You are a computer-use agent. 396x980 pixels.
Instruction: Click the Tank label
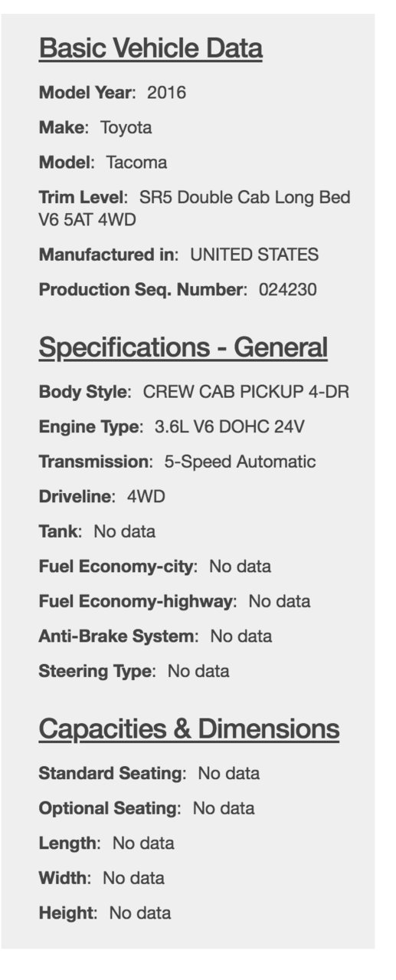[x=60, y=531]
